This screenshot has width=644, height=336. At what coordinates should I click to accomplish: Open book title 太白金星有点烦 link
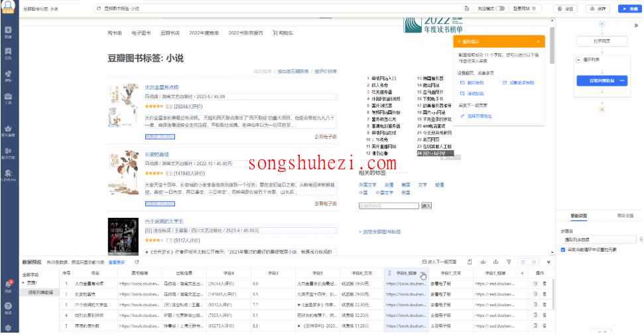point(161,87)
